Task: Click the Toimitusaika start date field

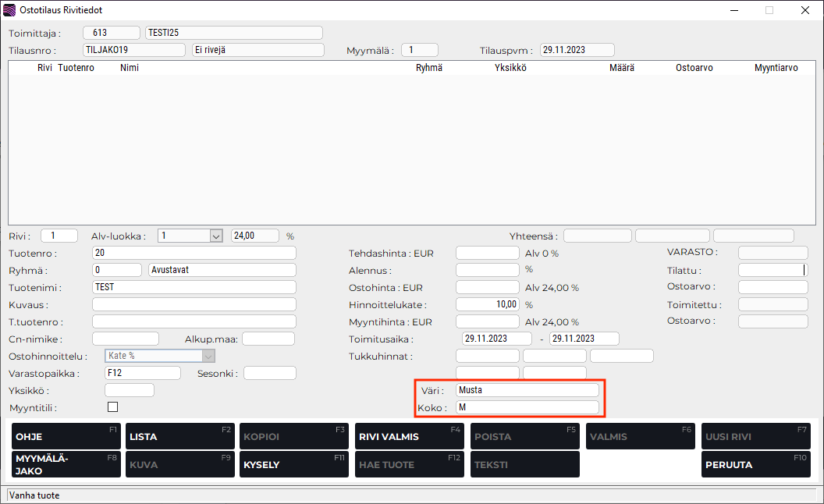Action: pos(497,339)
